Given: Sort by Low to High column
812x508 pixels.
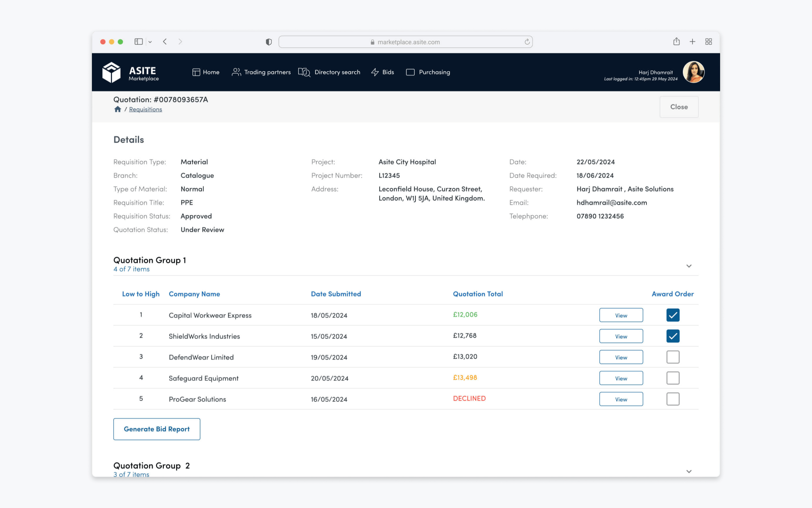Looking at the screenshot, I should (x=141, y=294).
